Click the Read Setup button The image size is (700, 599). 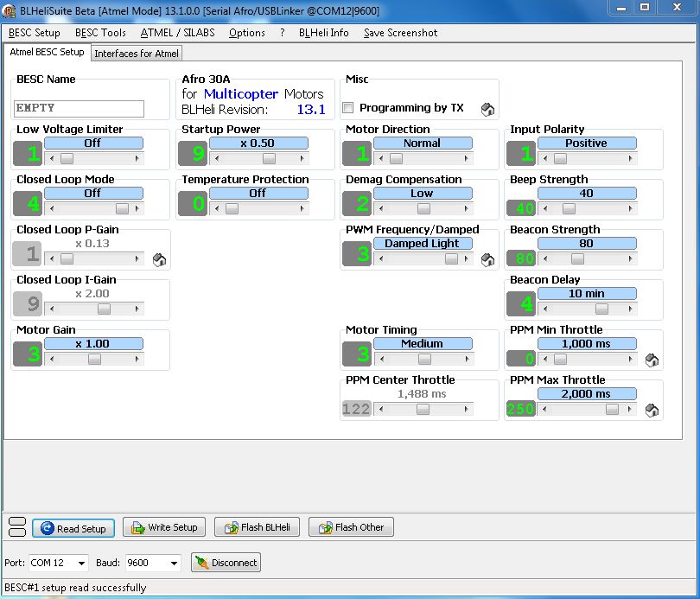tap(73, 528)
